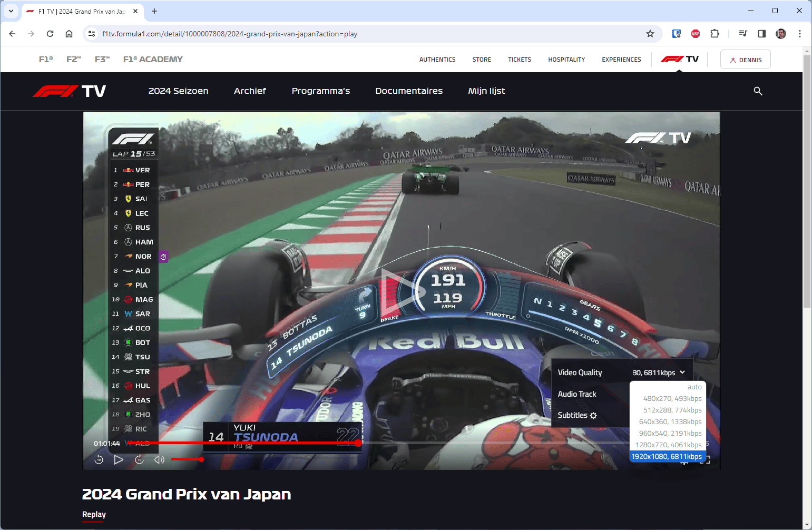812x530 pixels.
Task: Open the Authentics link
Action: [x=437, y=60]
